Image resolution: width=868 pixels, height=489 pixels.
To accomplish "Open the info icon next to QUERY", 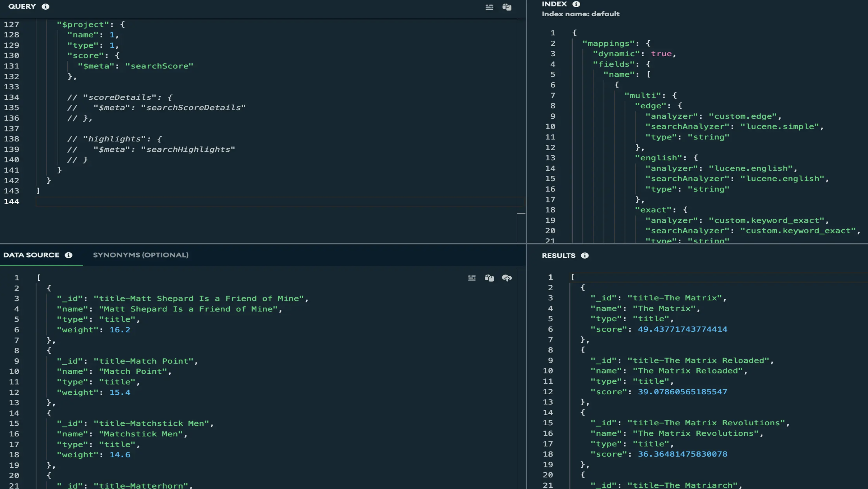I will pyautogui.click(x=45, y=6).
